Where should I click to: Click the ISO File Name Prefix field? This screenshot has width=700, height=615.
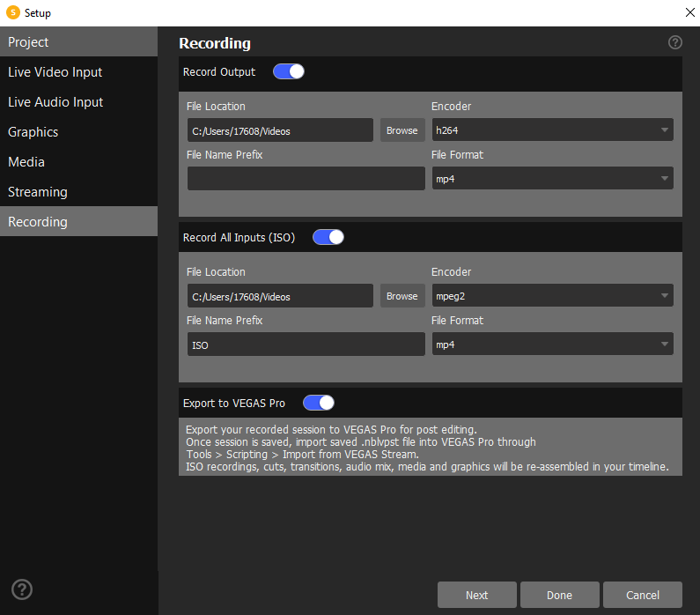tap(306, 345)
